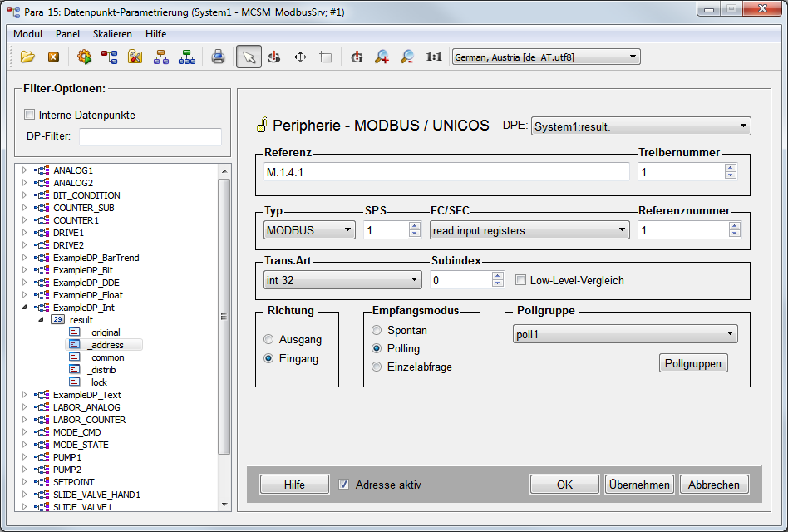788x532 pixels.
Task: Click the zoom out magnifier icon
Action: coord(407,57)
